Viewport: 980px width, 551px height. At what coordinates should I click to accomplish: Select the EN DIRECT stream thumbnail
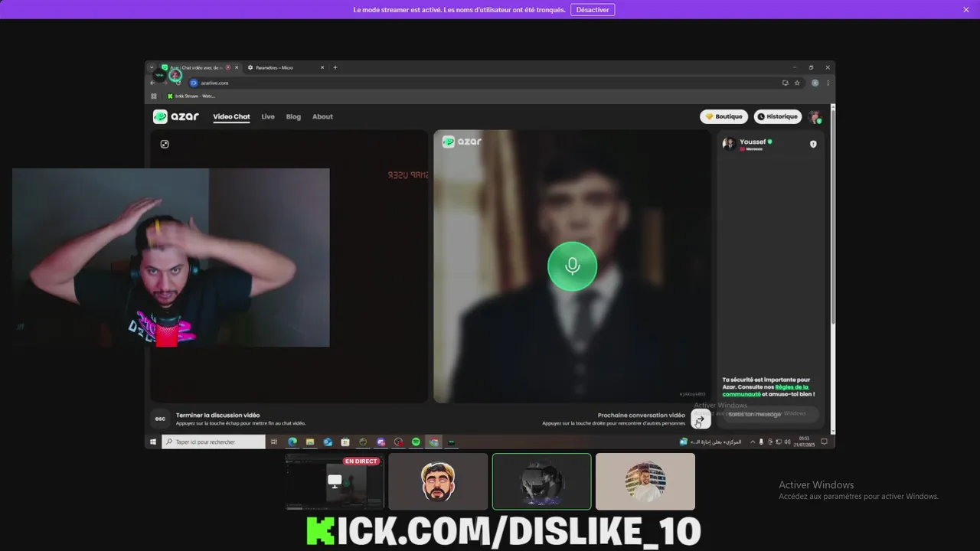click(335, 481)
